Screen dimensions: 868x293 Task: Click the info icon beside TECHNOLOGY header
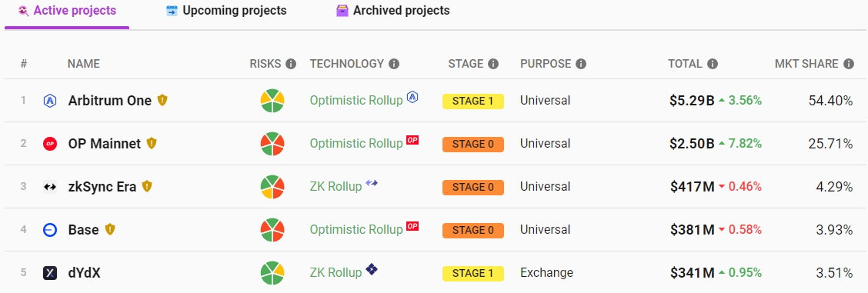pyautogui.click(x=393, y=64)
